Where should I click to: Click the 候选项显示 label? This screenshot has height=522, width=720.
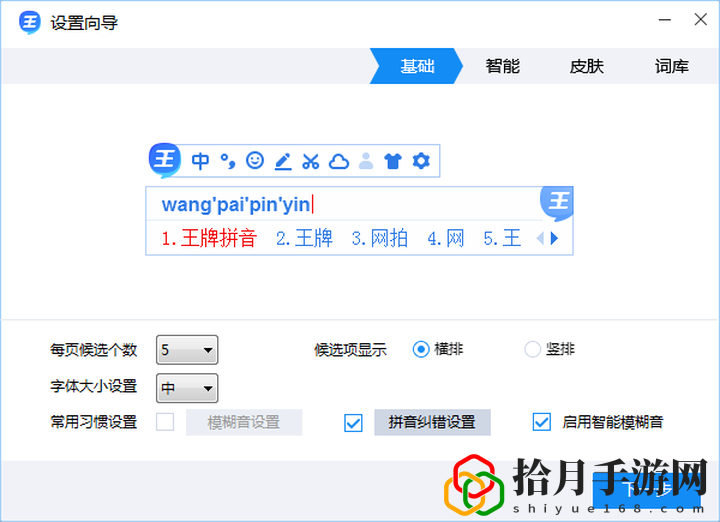(350, 350)
